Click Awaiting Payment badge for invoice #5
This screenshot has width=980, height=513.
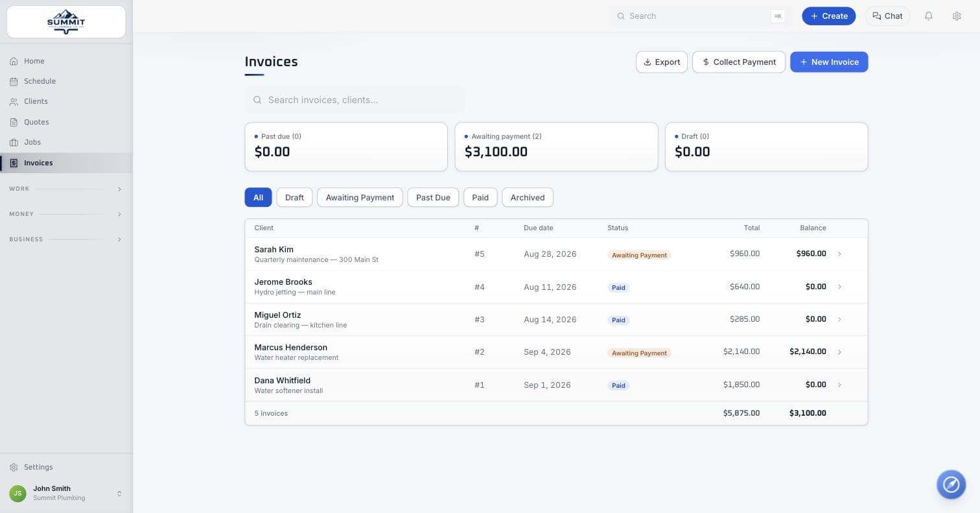tap(639, 256)
